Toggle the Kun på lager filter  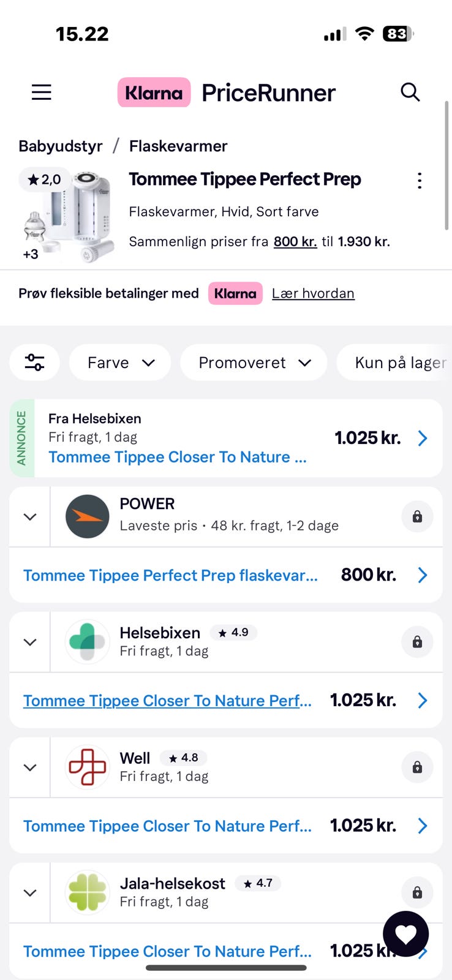(x=399, y=363)
